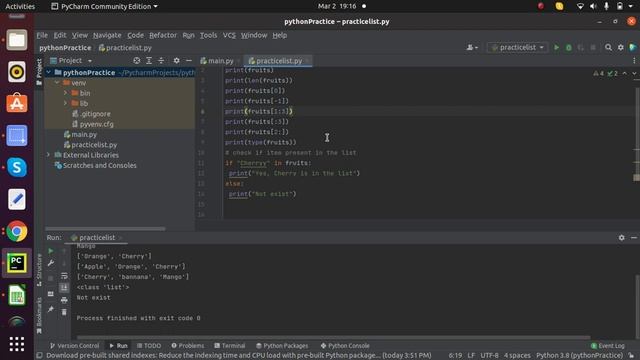Pin the Run tab with pin icon
Viewport: 640px width, 360px height.
pos(51,309)
